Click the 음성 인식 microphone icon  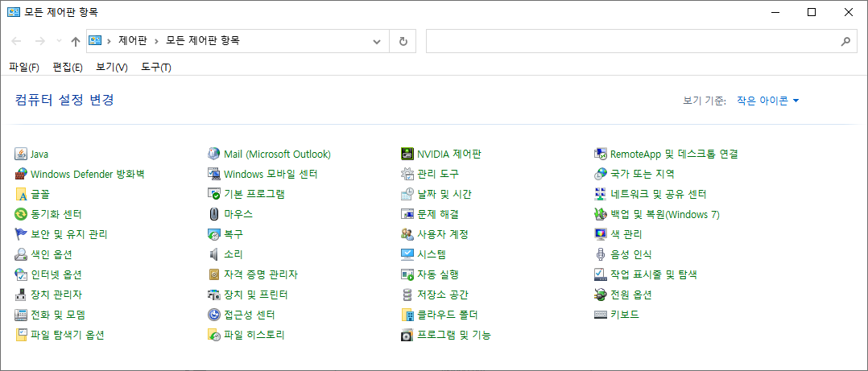pos(600,254)
